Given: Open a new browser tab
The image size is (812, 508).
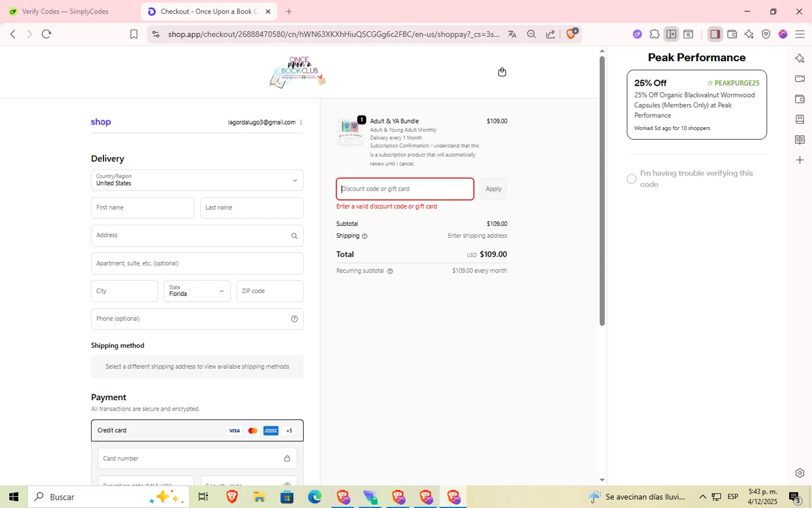Looking at the screenshot, I should pyautogui.click(x=289, y=11).
